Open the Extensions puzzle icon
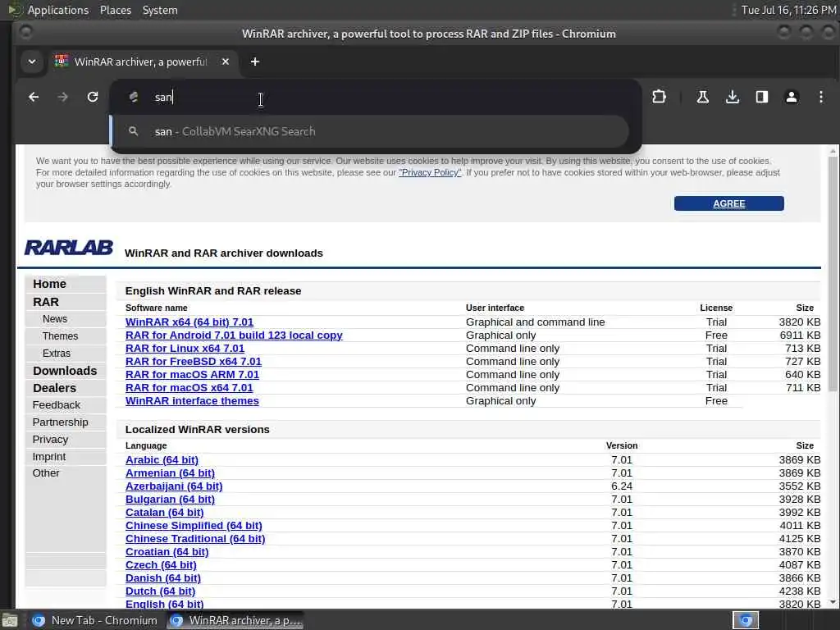840x630 pixels. [659, 97]
